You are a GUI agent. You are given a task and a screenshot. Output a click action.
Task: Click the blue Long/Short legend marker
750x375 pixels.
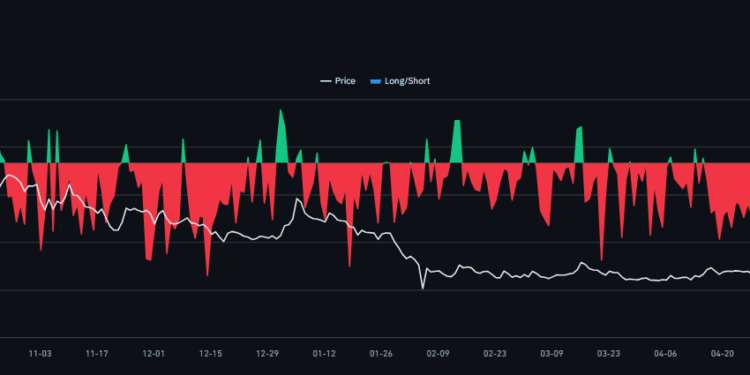click(x=376, y=82)
